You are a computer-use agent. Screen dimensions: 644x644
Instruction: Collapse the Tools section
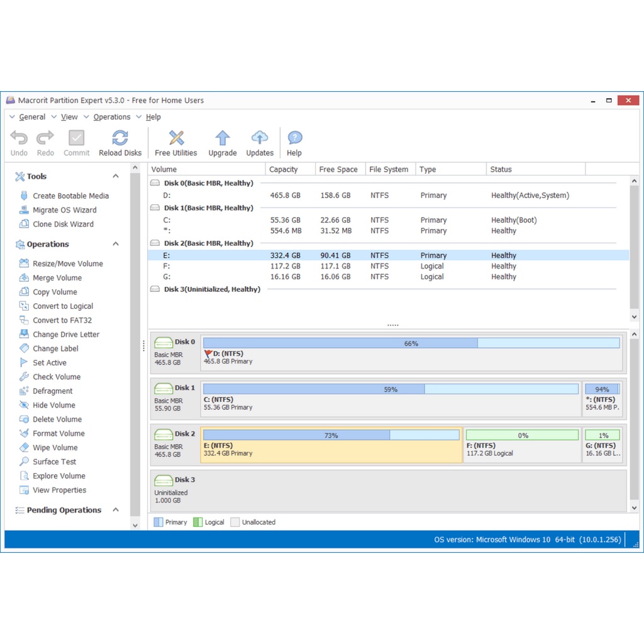pos(115,176)
